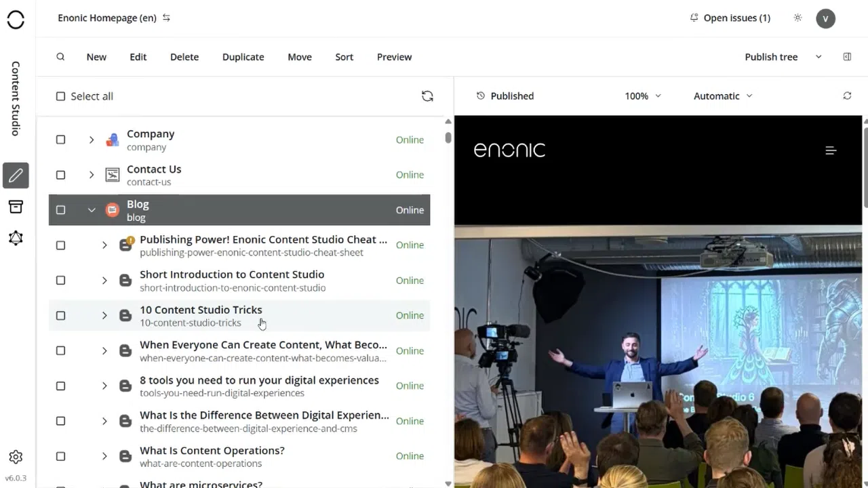Click Move in the toolbar
Screen dimensions: 868x488
300,57
